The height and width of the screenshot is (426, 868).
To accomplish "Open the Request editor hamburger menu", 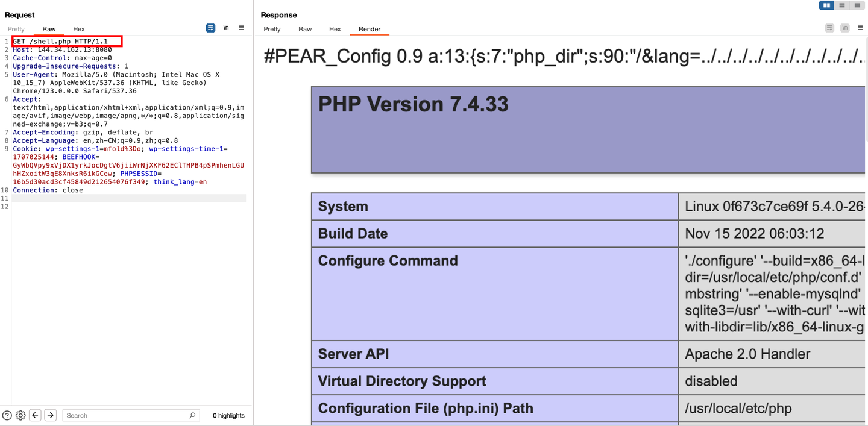I will [241, 27].
